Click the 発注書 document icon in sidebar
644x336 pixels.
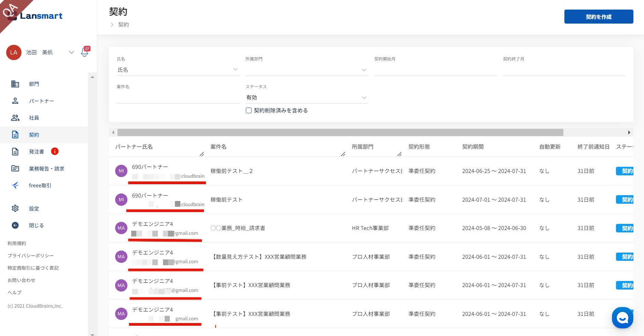pyautogui.click(x=15, y=151)
